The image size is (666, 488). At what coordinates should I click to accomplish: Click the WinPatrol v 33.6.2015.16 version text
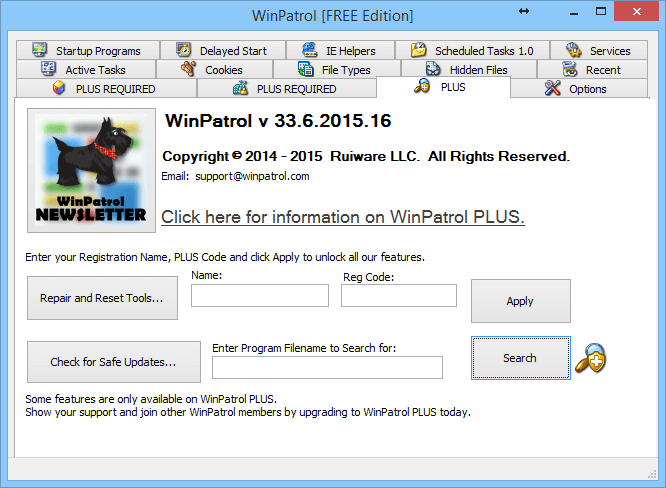(278, 121)
